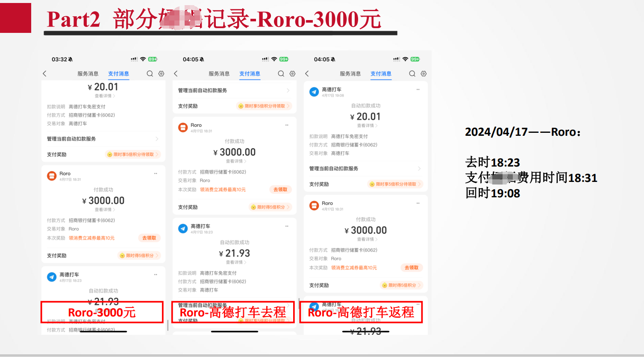Open more options on middle phone's 高德打车 card
Screen dimensions: 644x357
[287, 226]
